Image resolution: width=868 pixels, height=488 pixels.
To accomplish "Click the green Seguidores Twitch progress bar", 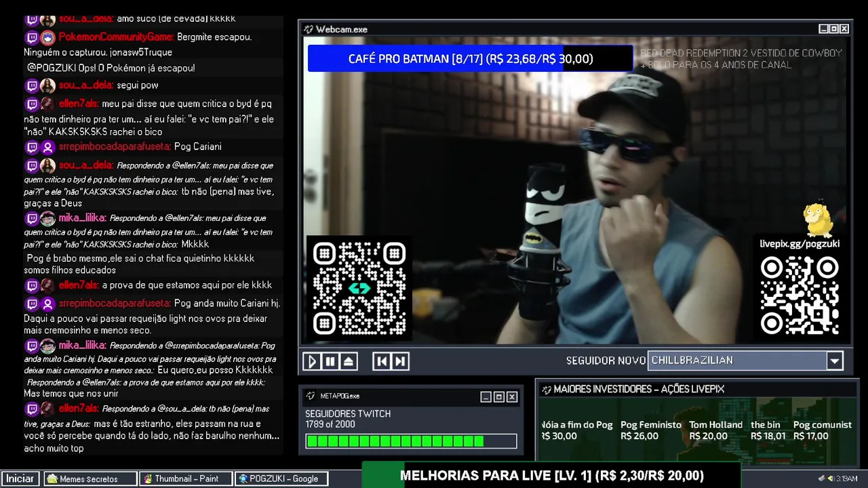I will pyautogui.click(x=411, y=441).
